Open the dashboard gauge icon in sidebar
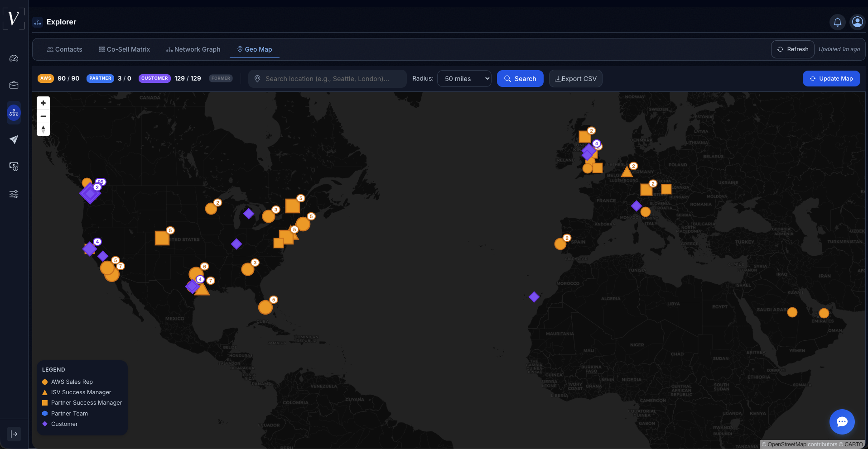Image resolution: width=868 pixels, height=449 pixels. click(14, 58)
